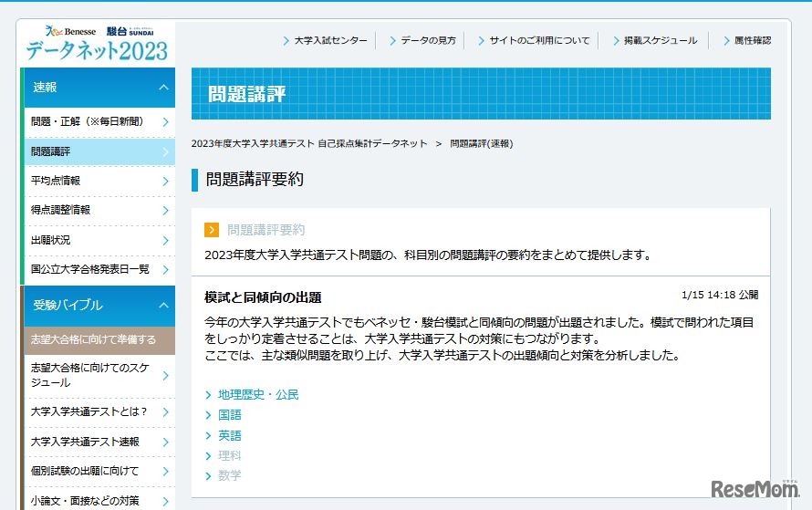Open 平均点情報 sidebar item
The width and height of the screenshot is (812, 510).
click(100, 181)
